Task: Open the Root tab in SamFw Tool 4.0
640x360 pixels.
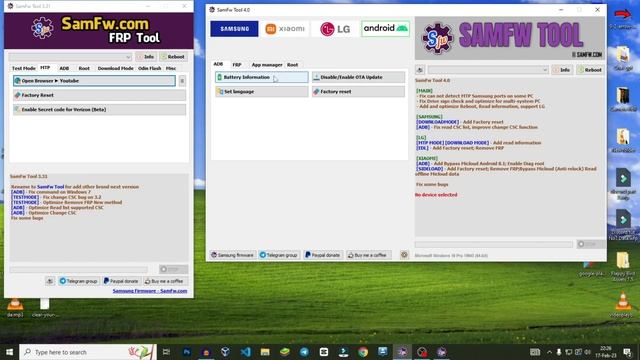Action: [x=292, y=64]
